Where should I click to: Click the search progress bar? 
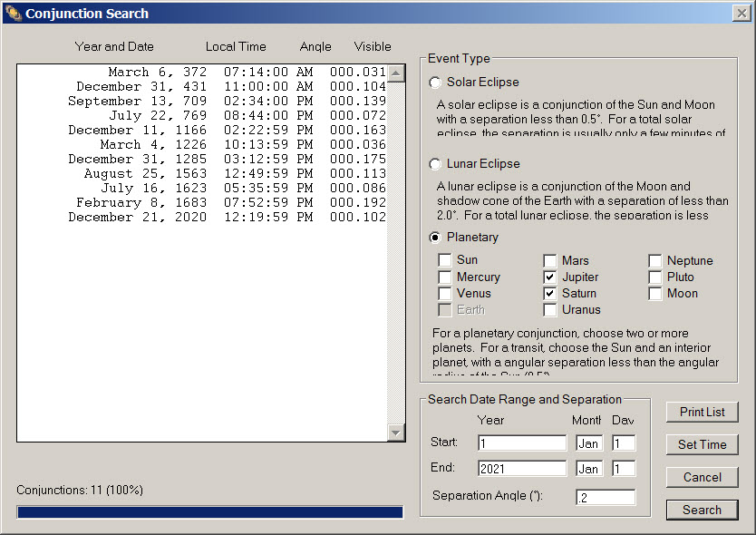[210, 511]
